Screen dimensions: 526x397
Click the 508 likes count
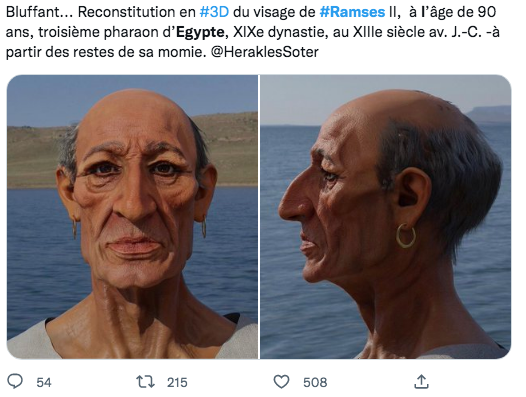tap(315, 383)
